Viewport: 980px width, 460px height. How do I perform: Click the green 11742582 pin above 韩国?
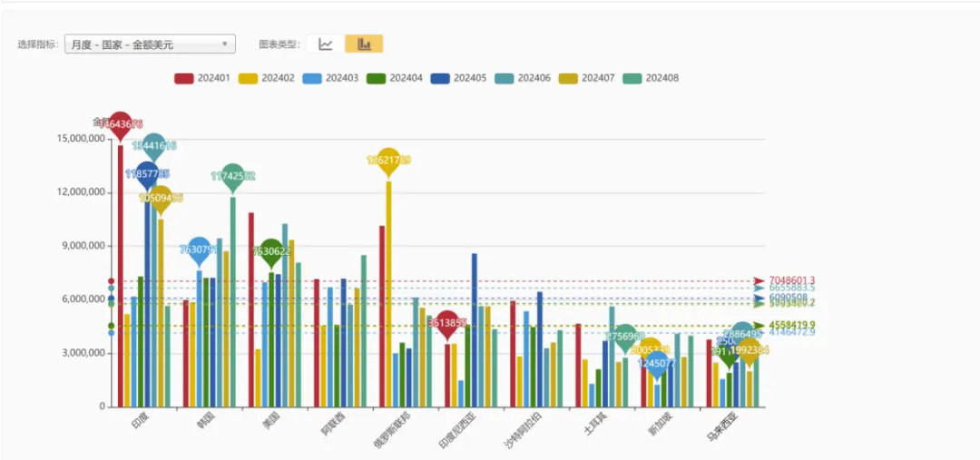point(233,176)
